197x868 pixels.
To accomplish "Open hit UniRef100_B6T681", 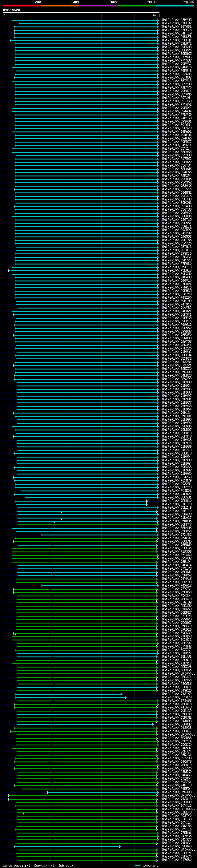I will click(177, 26).
